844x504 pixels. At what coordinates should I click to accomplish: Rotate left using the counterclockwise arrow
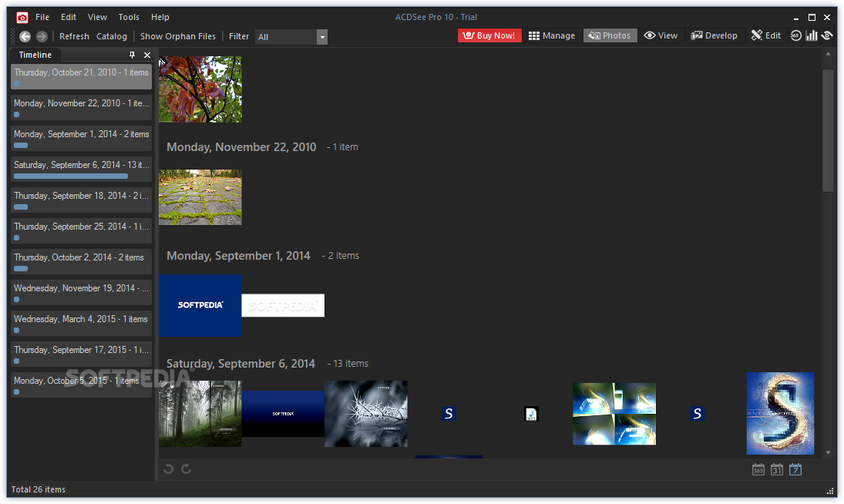coord(169,469)
